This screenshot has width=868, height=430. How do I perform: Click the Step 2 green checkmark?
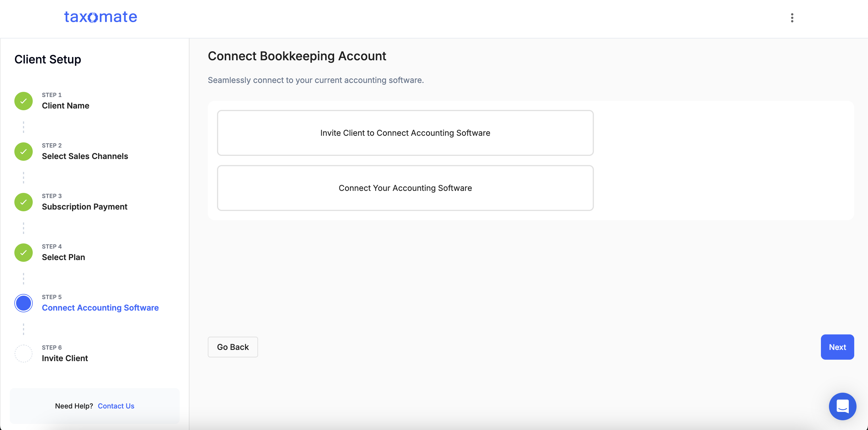24,151
